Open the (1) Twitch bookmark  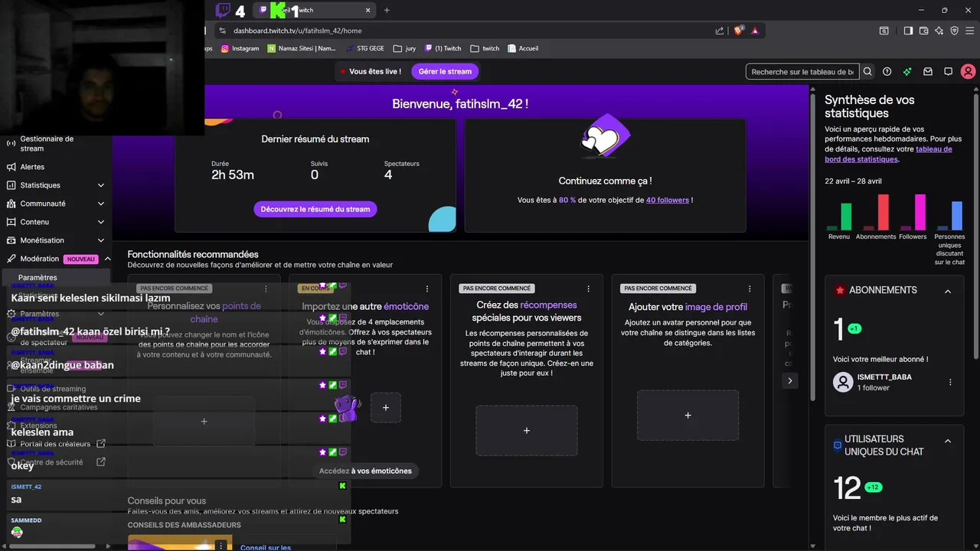(443, 48)
